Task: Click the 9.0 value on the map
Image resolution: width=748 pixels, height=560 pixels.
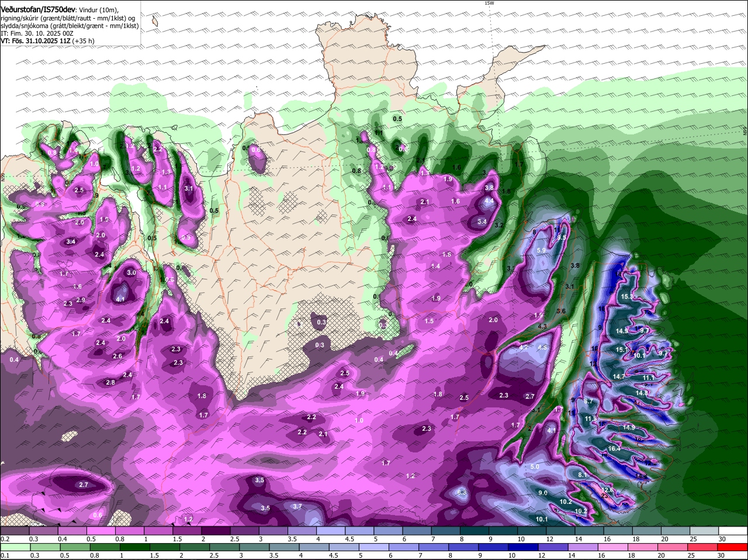Action: pos(543,493)
